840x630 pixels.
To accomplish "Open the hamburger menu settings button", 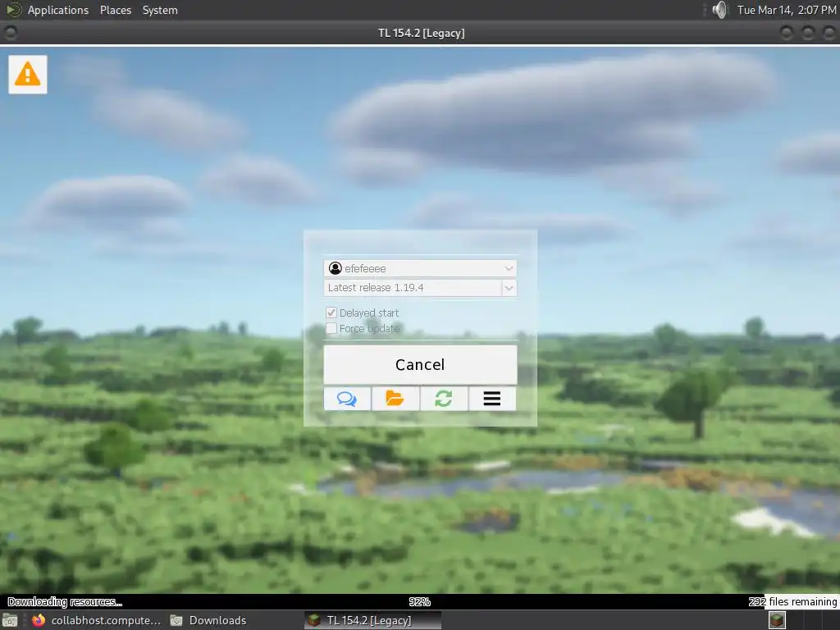I will coord(492,399).
